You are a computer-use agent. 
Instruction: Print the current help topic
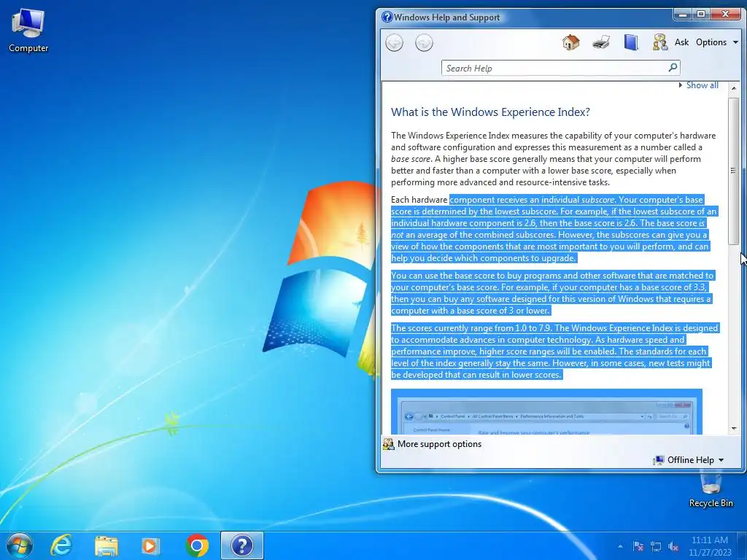pyautogui.click(x=601, y=42)
